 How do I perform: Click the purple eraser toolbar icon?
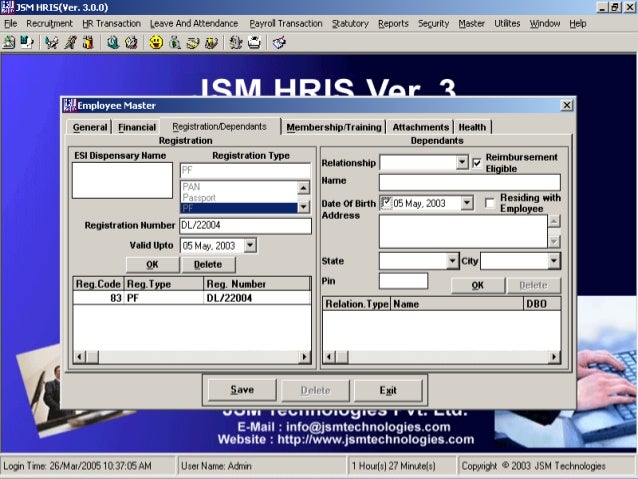click(279, 42)
